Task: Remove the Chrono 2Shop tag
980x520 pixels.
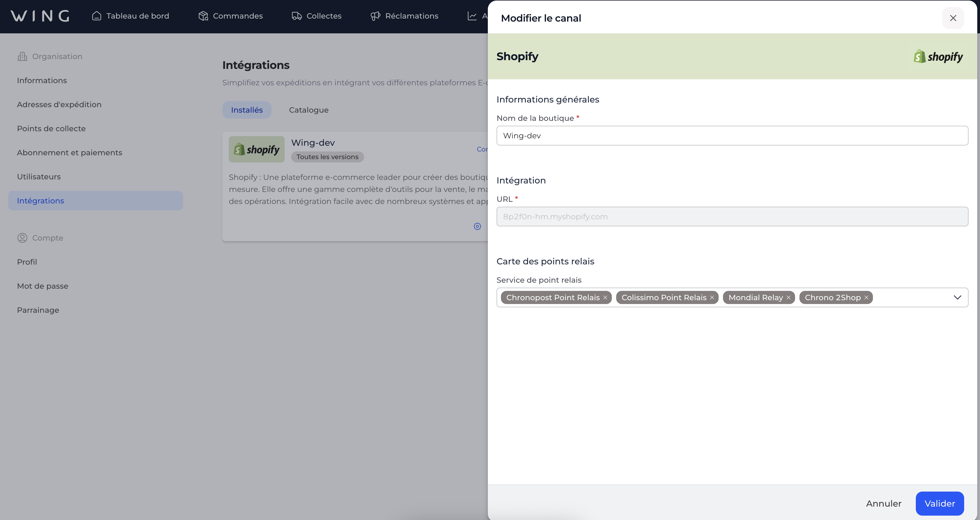Action: 866,298
